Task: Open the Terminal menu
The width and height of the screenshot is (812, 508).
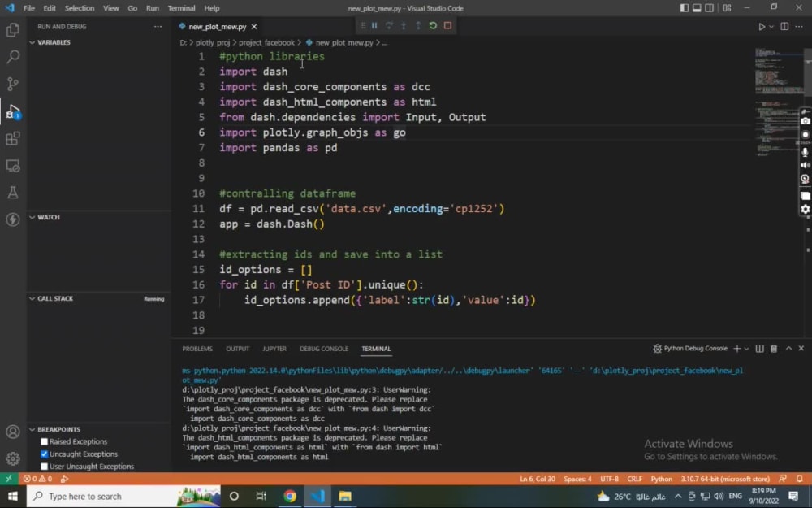Action: point(181,8)
